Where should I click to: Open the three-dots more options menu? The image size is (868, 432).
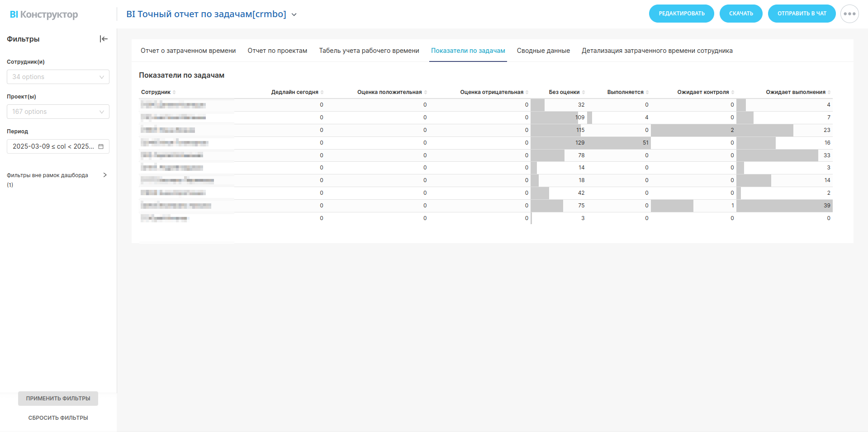(x=849, y=14)
